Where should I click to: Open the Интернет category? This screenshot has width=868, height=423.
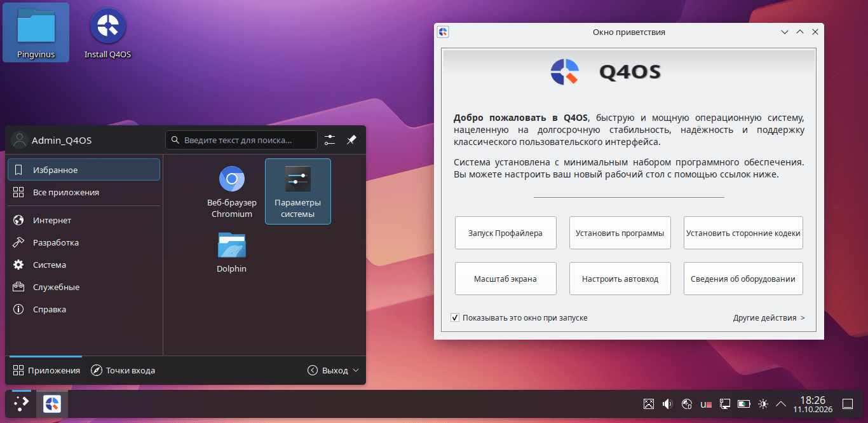pos(84,220)
